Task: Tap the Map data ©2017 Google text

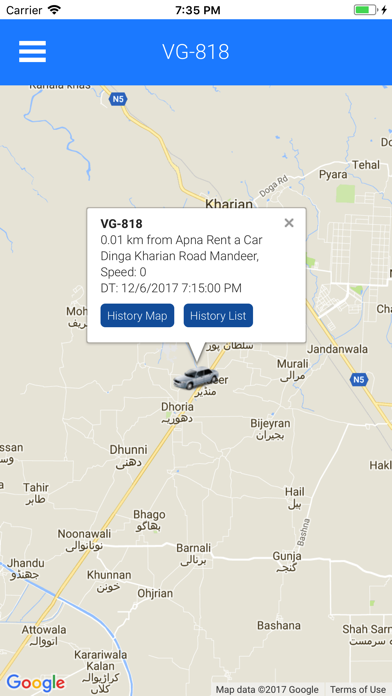Action: tap(267, 689)
